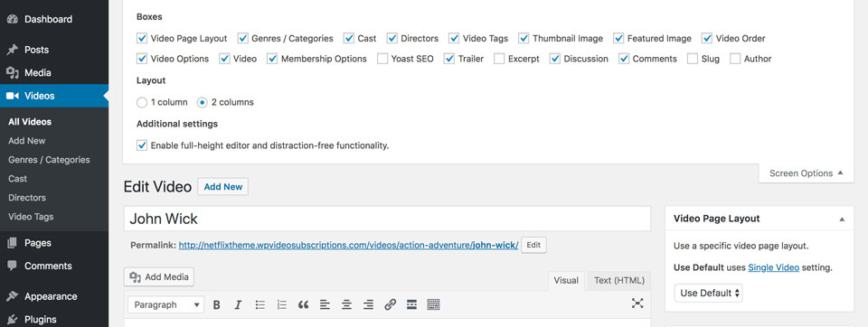Open Cast submenu item

tap(18, 179)
